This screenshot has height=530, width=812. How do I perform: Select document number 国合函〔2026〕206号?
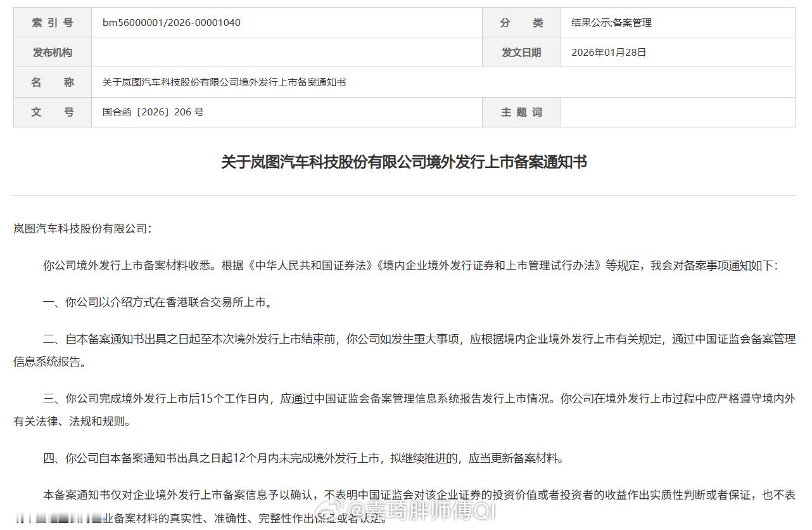(x=153, y=112)
